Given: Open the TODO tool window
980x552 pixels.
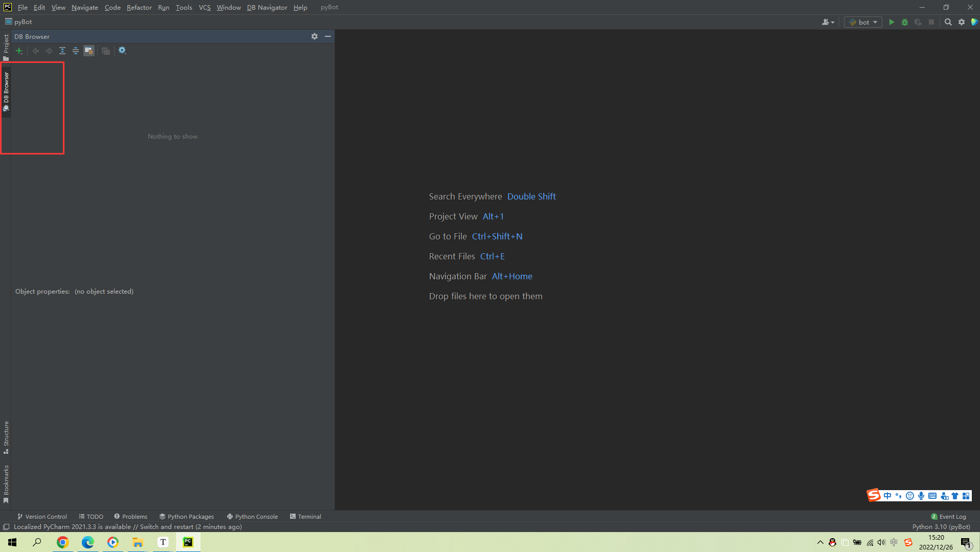Looking at the screenshot, I should point(91,517).
